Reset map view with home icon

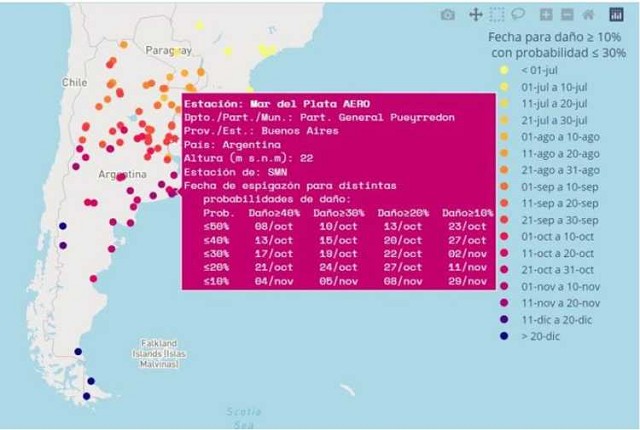[589, 15]
